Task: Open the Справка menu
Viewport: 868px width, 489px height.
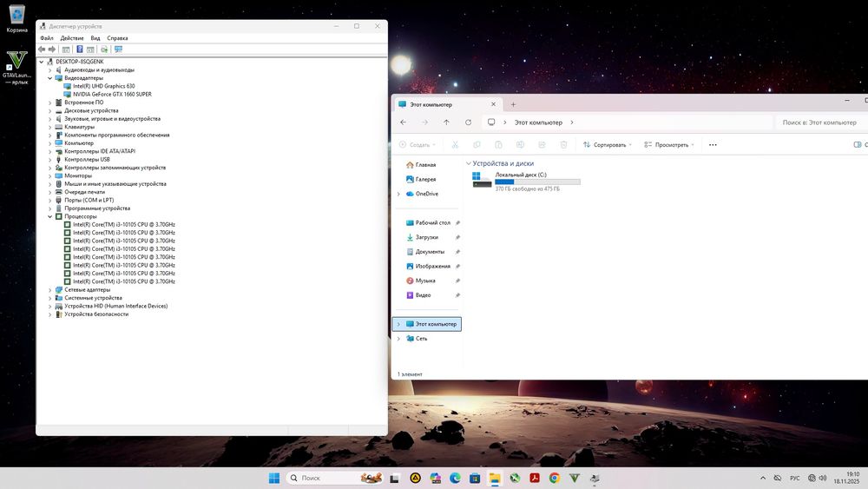Action: coord(117,38)
